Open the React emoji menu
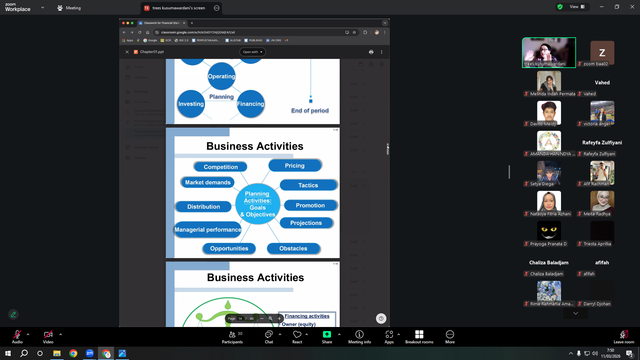640x360 pixels. [x=297, y=337]
